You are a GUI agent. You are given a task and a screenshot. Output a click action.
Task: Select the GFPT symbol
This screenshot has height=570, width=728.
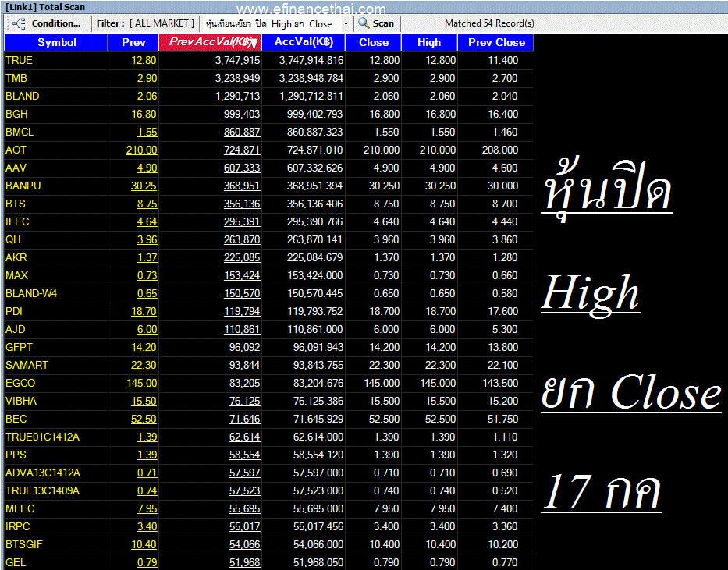click(x=19, y=347)
